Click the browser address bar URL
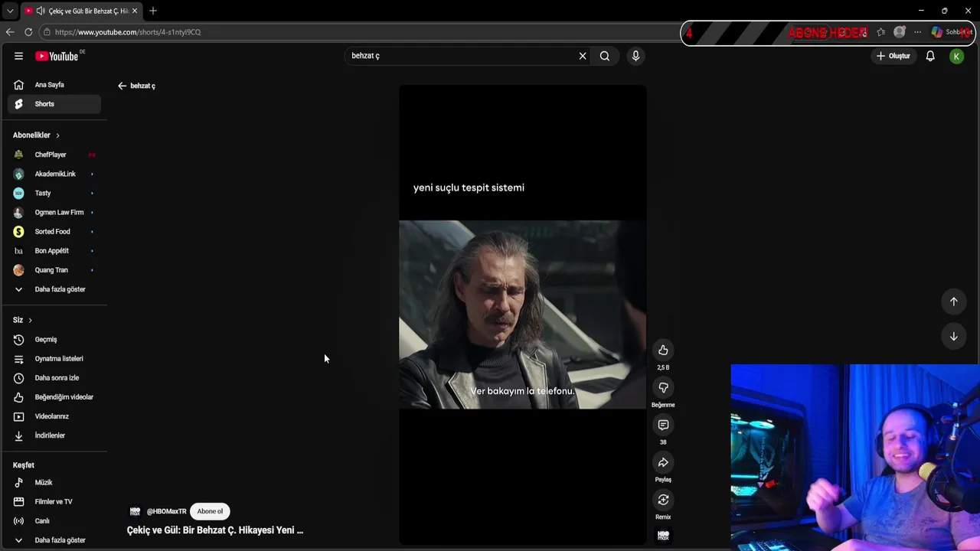The height and width of the screenshot is (551, 980). pyautogui.click(x=128, y=32)
